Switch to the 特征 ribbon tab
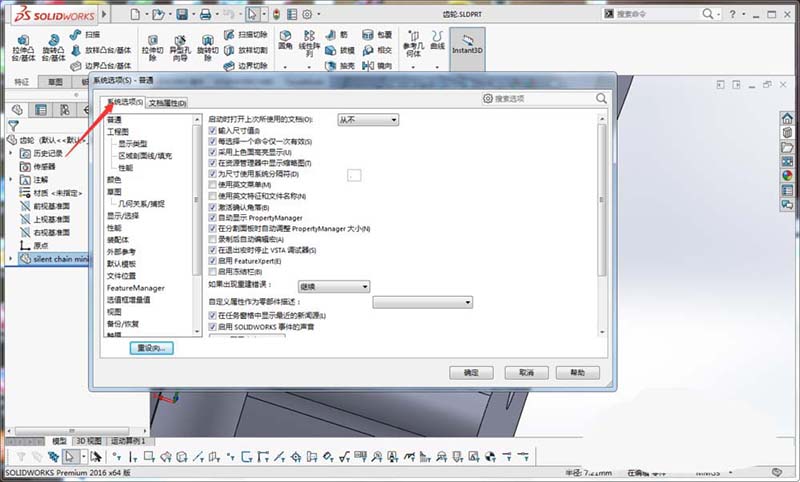Image resolution: width=800 pixels, height=482 pixels. (22, 82)
